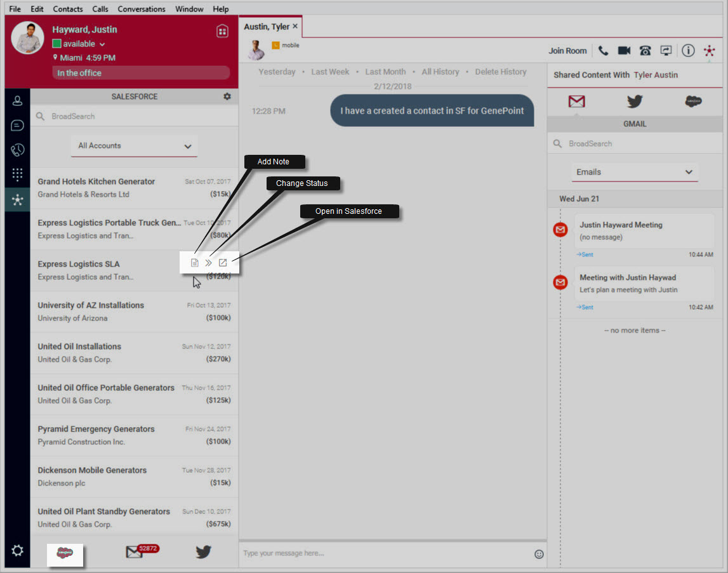Show Last Week chat history
The width and height of the screenshot is (728, 573).
click(x=330, y=72)
